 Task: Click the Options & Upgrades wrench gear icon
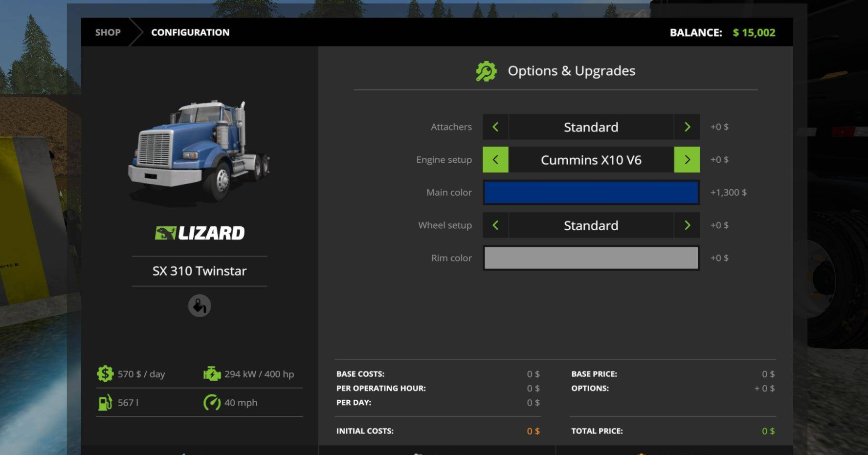[x=486, y=71]
